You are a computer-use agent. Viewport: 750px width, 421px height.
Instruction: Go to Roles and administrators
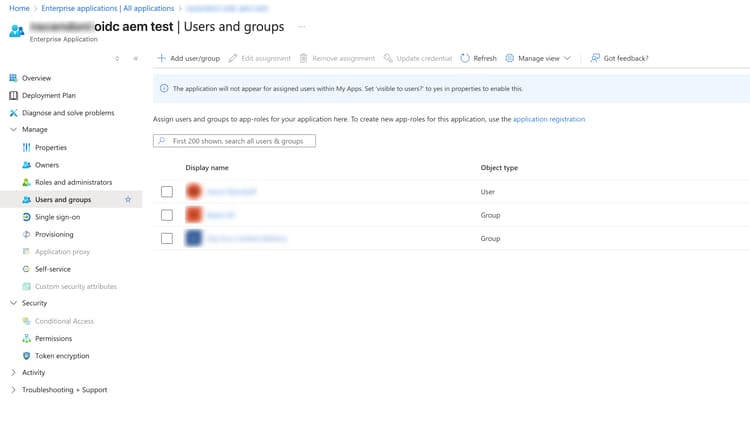73,182
